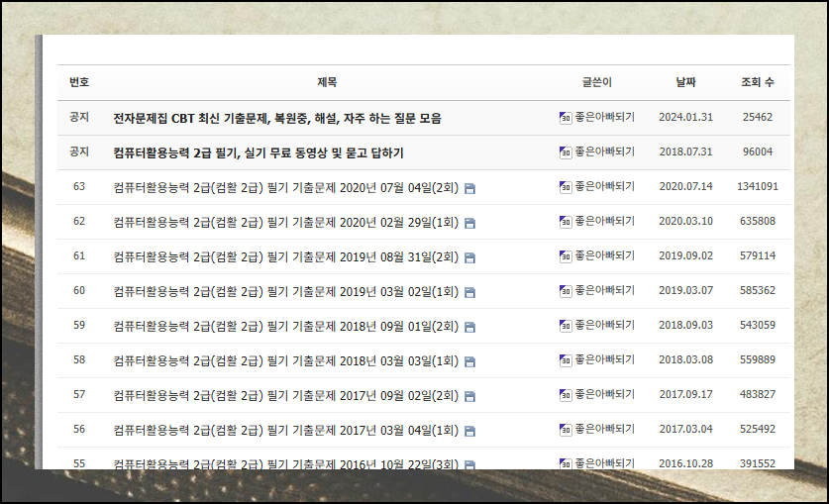Click post number 60
829x504 pixels.
coord(79,290)
